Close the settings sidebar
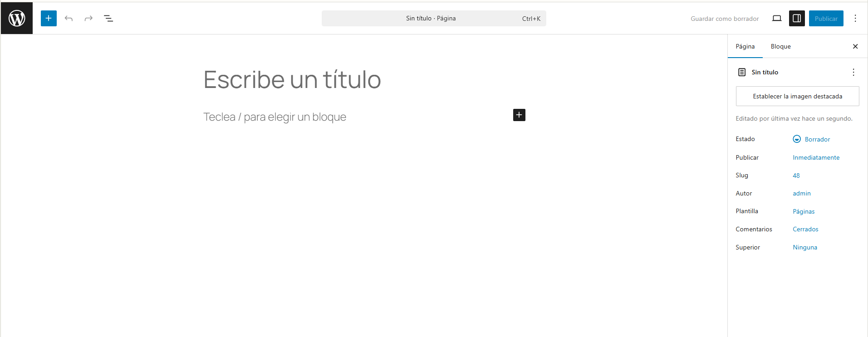The width and height of the screenshot is (868, 337). pos(855,46)
